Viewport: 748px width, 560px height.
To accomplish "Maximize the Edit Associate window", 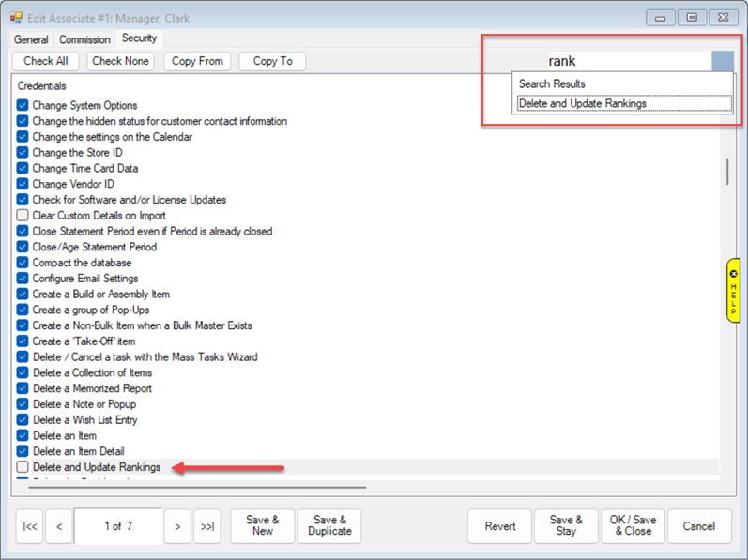I will point(693,18).
